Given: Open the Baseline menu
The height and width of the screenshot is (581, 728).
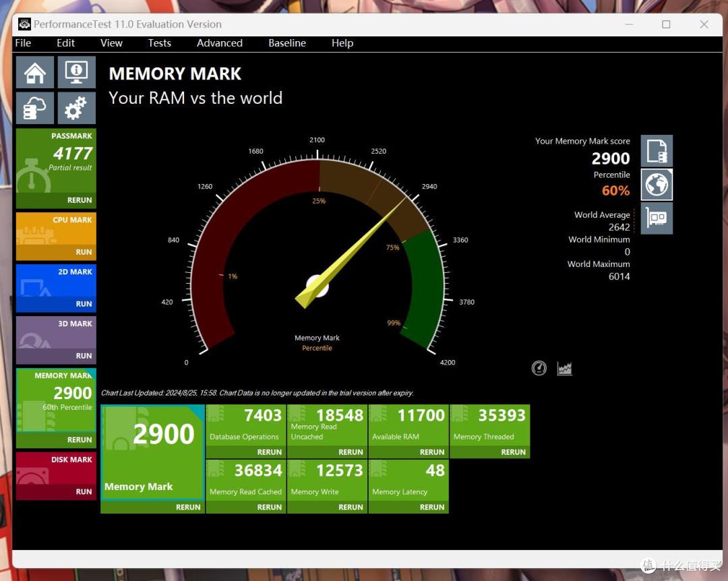Looking at the screenshot, I should click(287, 43).
